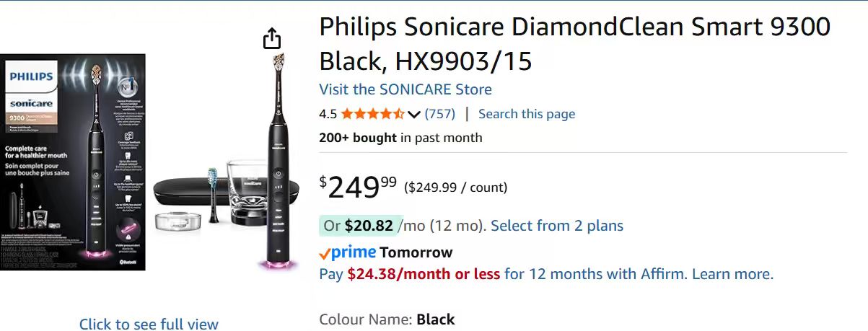Click the share icon above the product image

[x=271, y=38]
